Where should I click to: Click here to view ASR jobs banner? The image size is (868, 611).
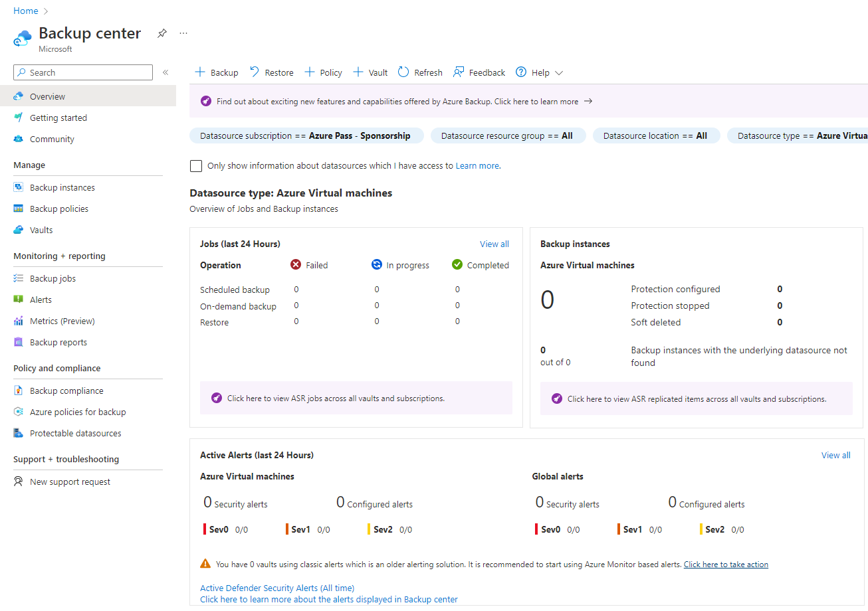[356, 398]
